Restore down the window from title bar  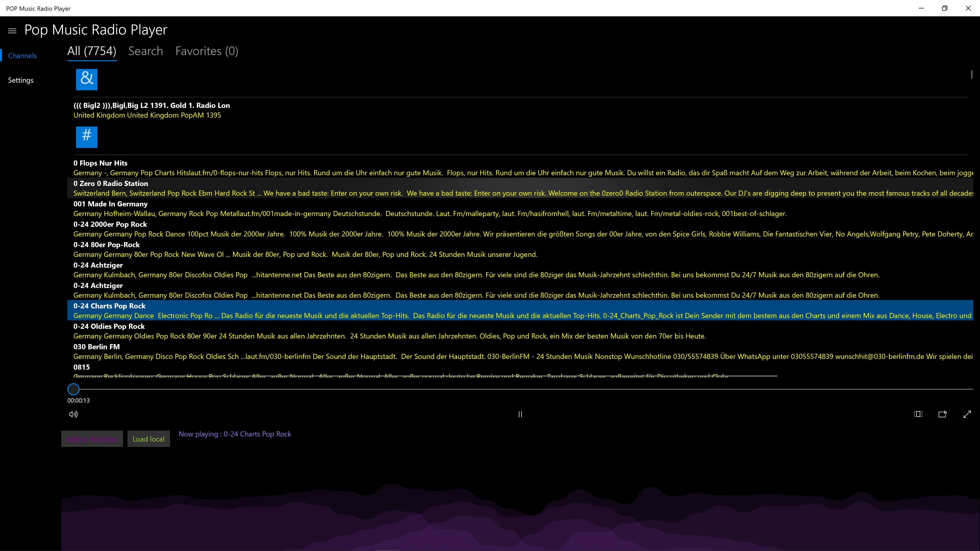pyautogui.click(x=944, y=8)
